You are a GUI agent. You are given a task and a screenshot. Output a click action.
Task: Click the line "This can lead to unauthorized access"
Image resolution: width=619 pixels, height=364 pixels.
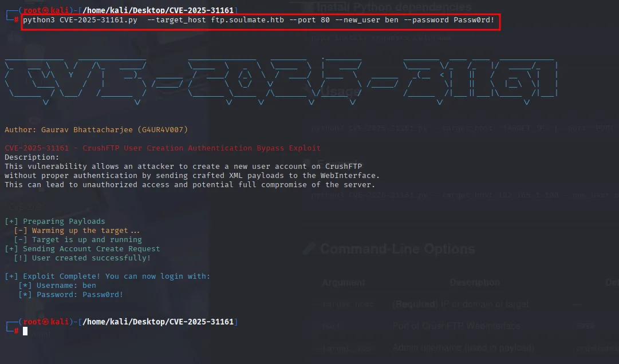tap(190, 184)
